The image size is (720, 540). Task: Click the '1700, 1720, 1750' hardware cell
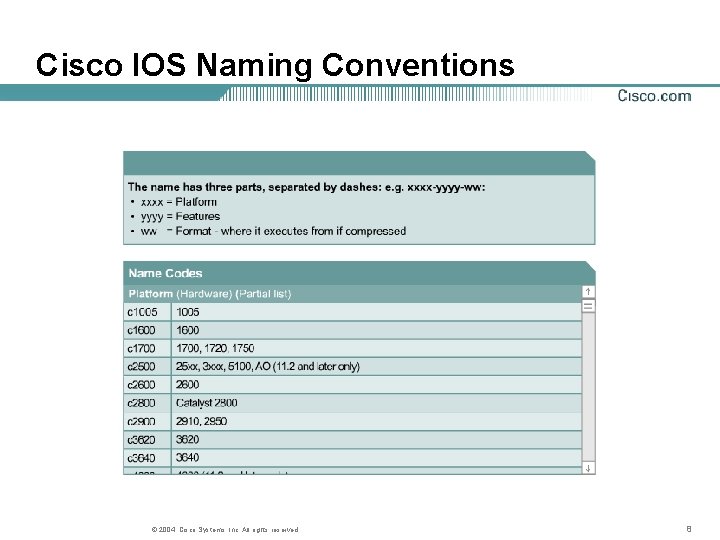(377, 349)
